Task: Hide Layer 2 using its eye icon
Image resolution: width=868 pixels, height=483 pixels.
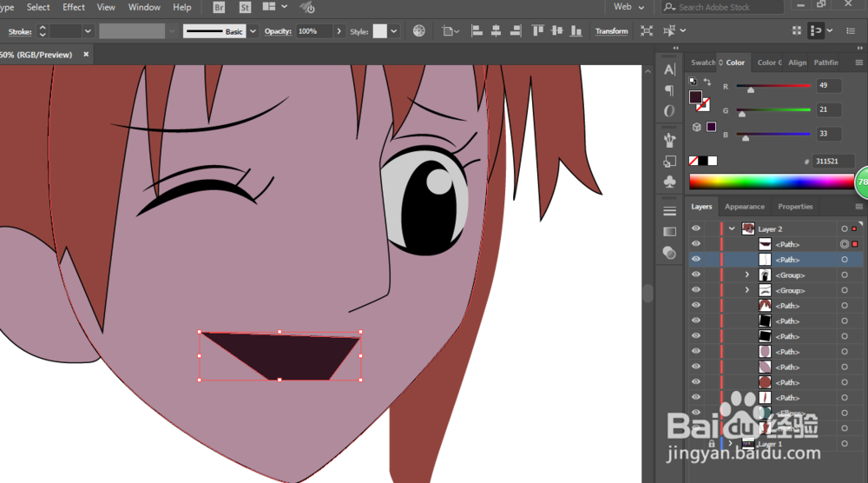Action: click(696, 228)
